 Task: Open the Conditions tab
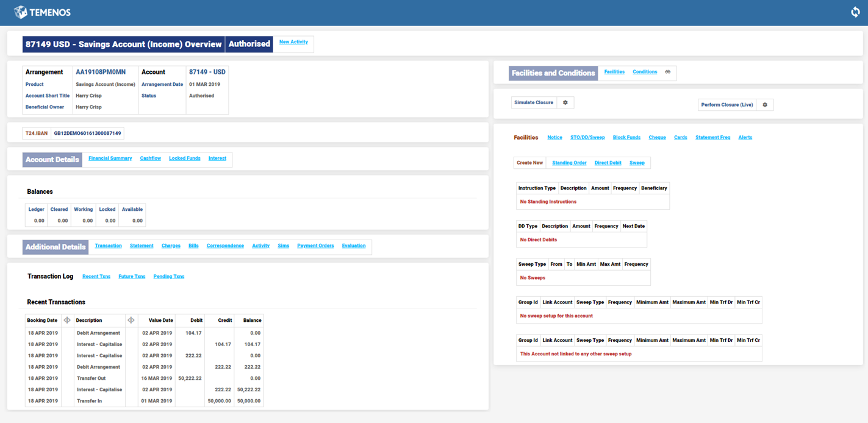(644, 72)
